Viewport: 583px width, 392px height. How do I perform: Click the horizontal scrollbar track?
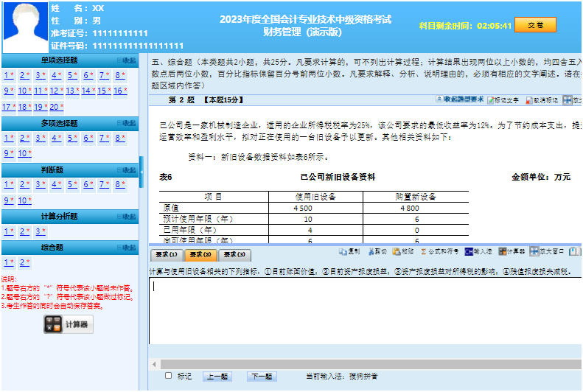371,364
